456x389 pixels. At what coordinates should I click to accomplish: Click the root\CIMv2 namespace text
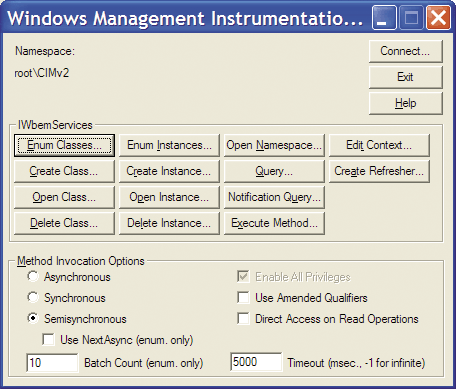(42, 73)
